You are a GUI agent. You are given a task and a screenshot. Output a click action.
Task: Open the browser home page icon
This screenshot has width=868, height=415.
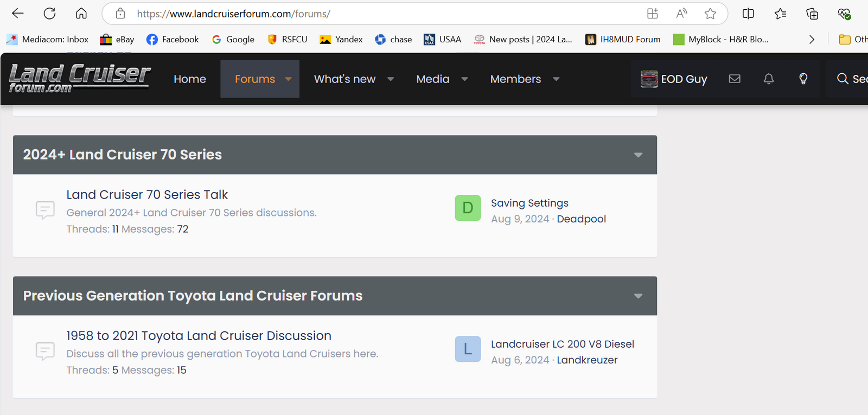click(x=81, y=14)
